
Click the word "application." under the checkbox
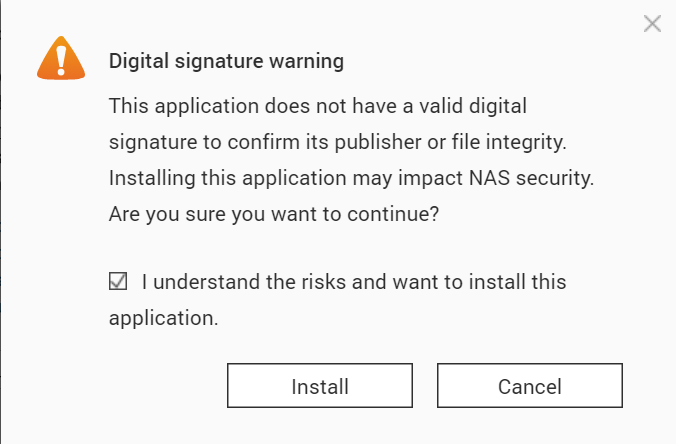[x=163, y=318]
